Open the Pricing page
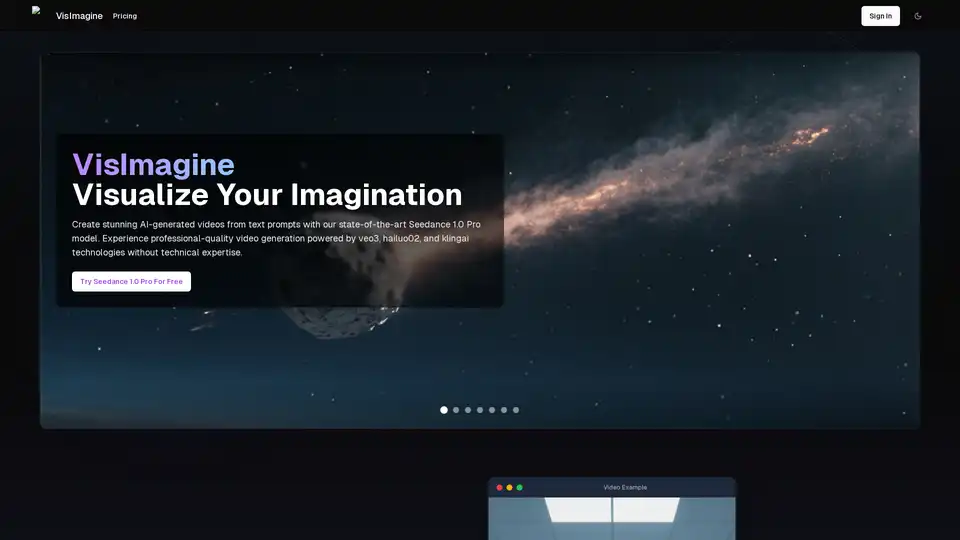The width and height of the screenshot is (960, 540). tap(125, 16)
